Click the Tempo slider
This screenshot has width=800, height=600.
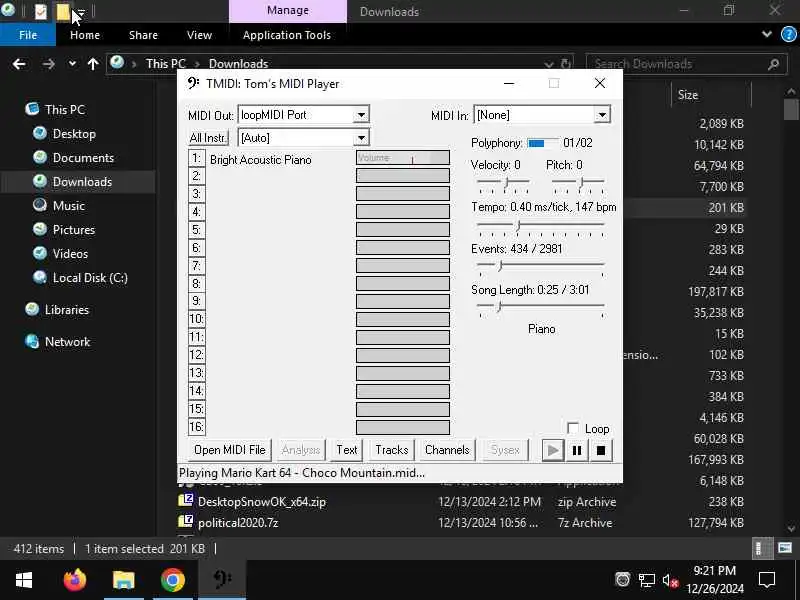tap(541, 227)
